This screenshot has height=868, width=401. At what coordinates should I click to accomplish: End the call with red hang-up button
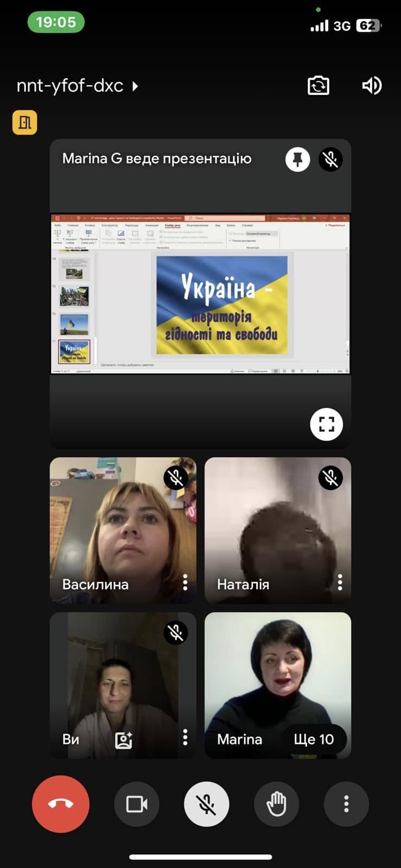coord(61,804)
